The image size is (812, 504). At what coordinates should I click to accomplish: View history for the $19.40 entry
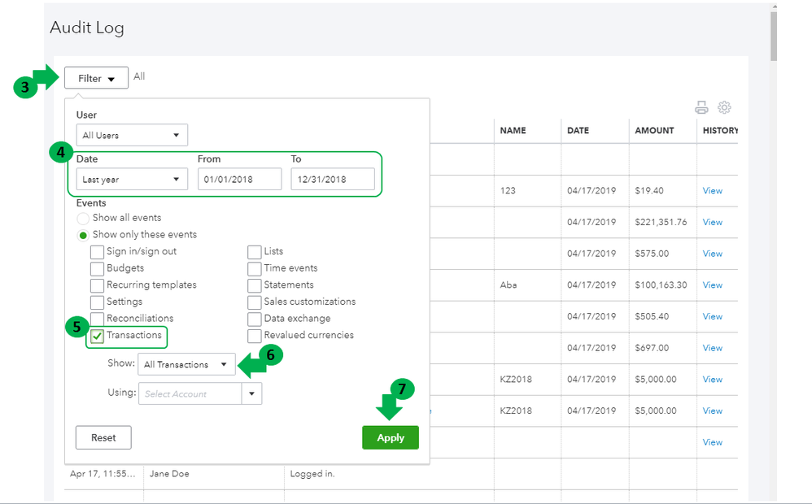click(x=712, y=191)
